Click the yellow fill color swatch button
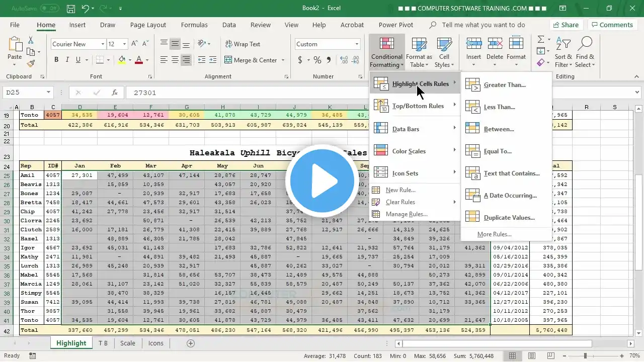The width and height of the screenshot is (644, 362). 122,60
